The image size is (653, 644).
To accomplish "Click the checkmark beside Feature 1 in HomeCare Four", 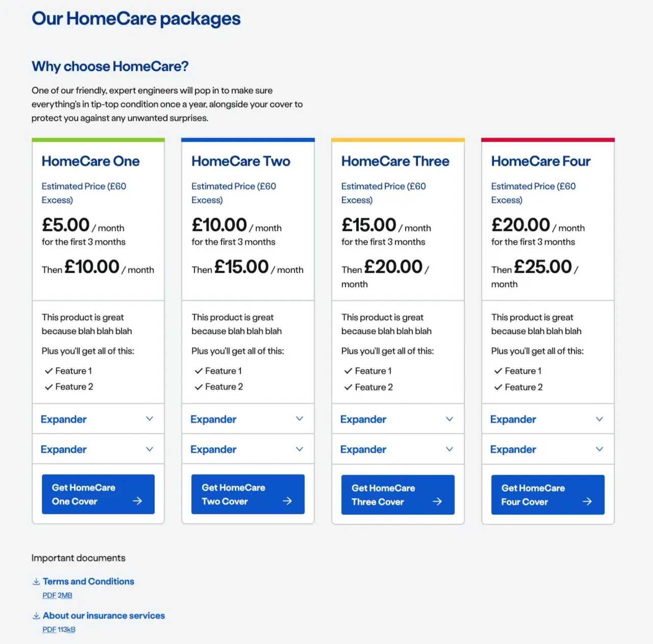I will (498, 371).
